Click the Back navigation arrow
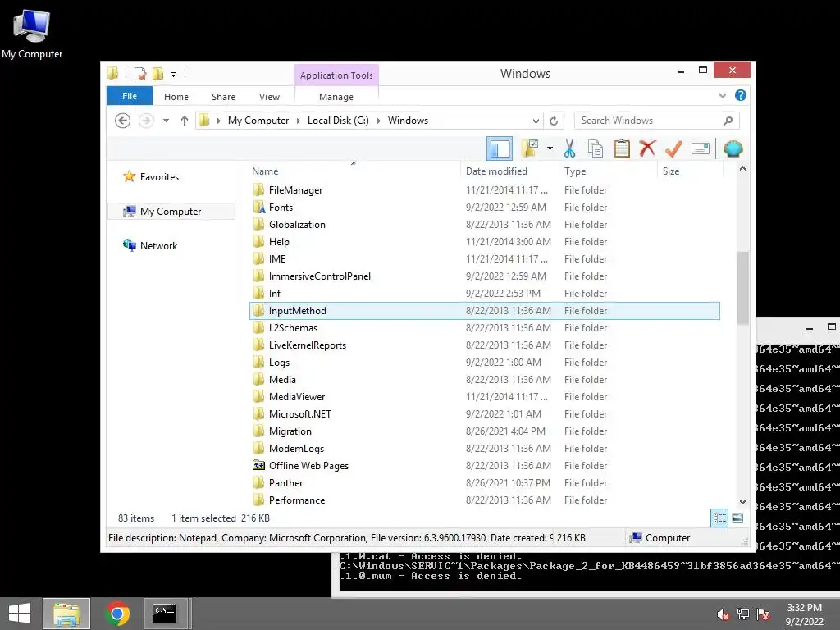840x630 pixels. coord(123,121)
